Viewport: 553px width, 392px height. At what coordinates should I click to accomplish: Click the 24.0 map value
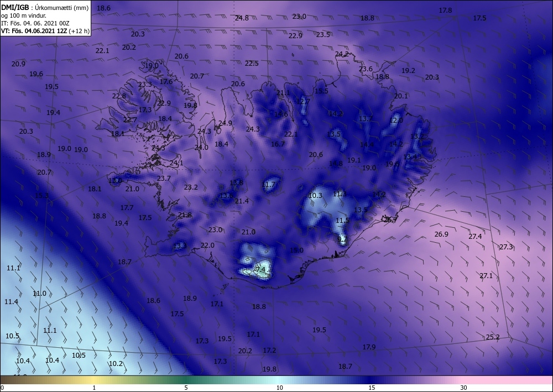pyautogui.click(x=201, y=148)
